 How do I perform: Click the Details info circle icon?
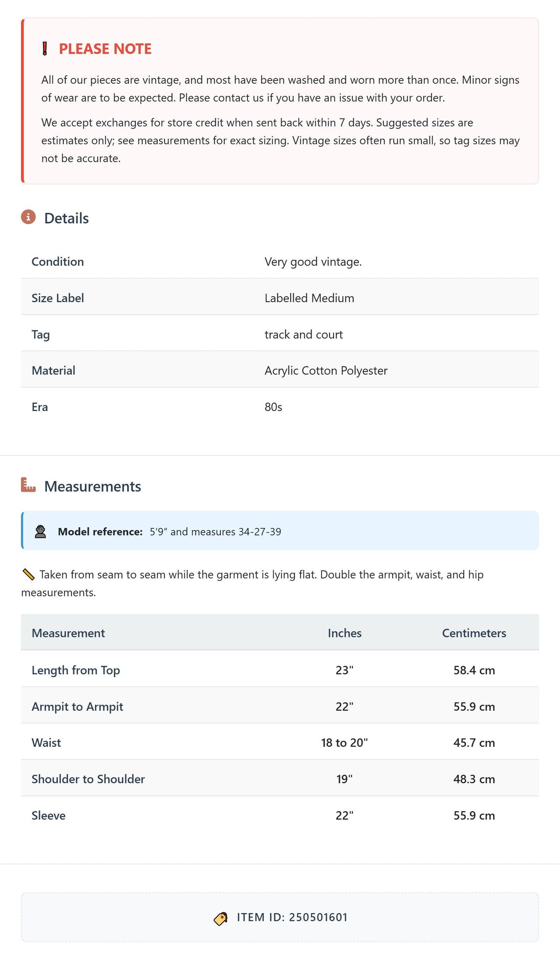28,217
